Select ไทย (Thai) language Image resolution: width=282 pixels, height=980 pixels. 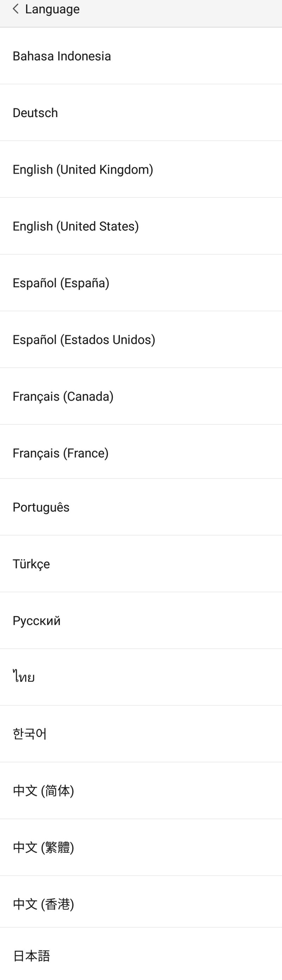pyautogui.click(x=24, y=678)
